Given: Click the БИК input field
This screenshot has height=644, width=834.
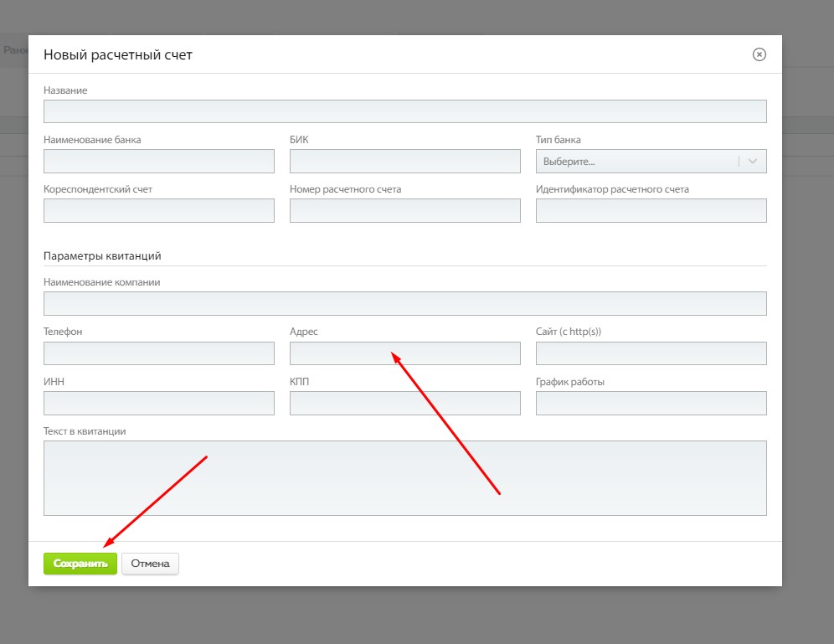Looking at the screenshot, I should point(404,161).
